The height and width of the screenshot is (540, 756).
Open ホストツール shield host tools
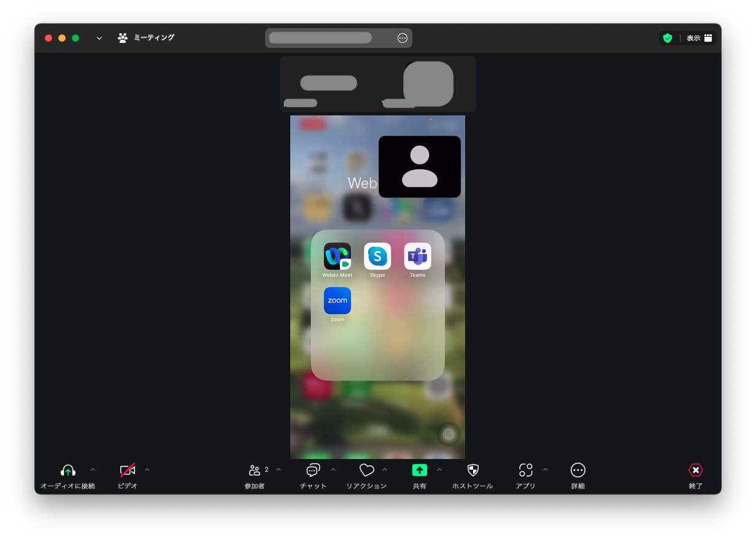pyautogui.click(x=472, y=471)
